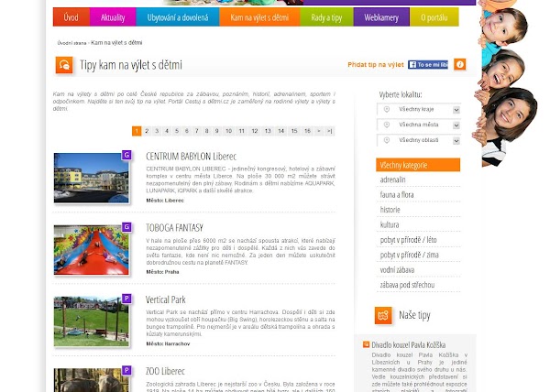Select pobyt v přírodě / léto category
Viewport: 550px width, 392px height.
tap(408, 240)
